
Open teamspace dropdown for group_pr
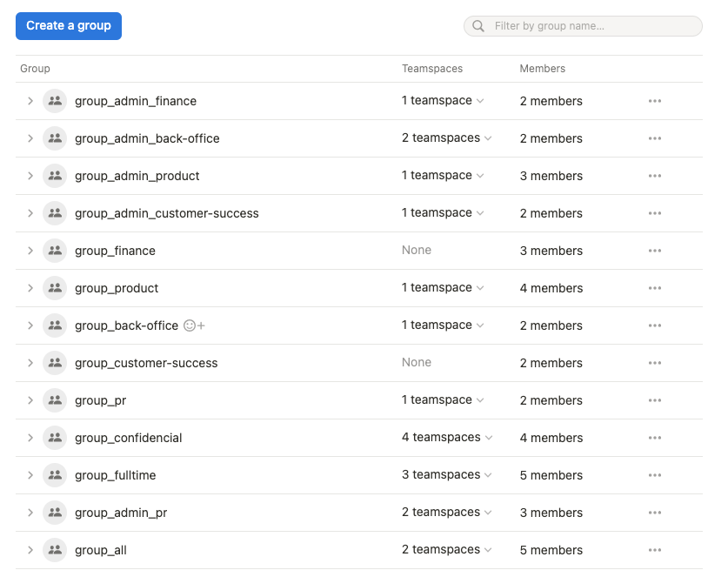click(x=443, y=400)
